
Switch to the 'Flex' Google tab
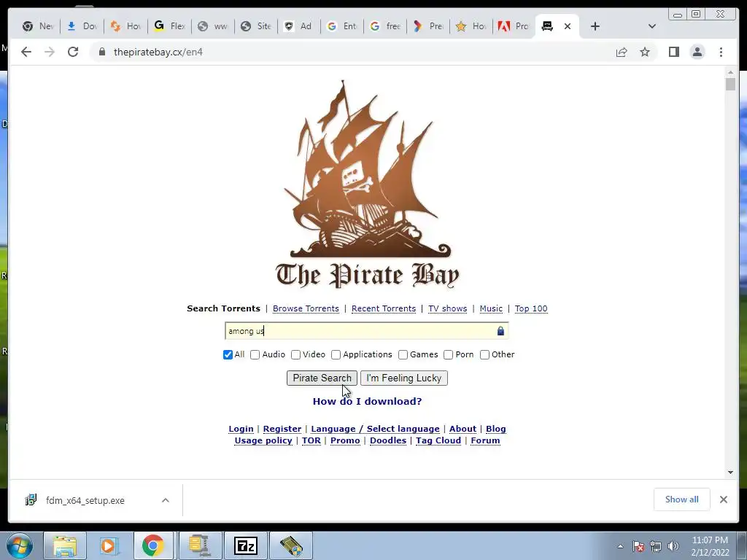click(169, 26)
